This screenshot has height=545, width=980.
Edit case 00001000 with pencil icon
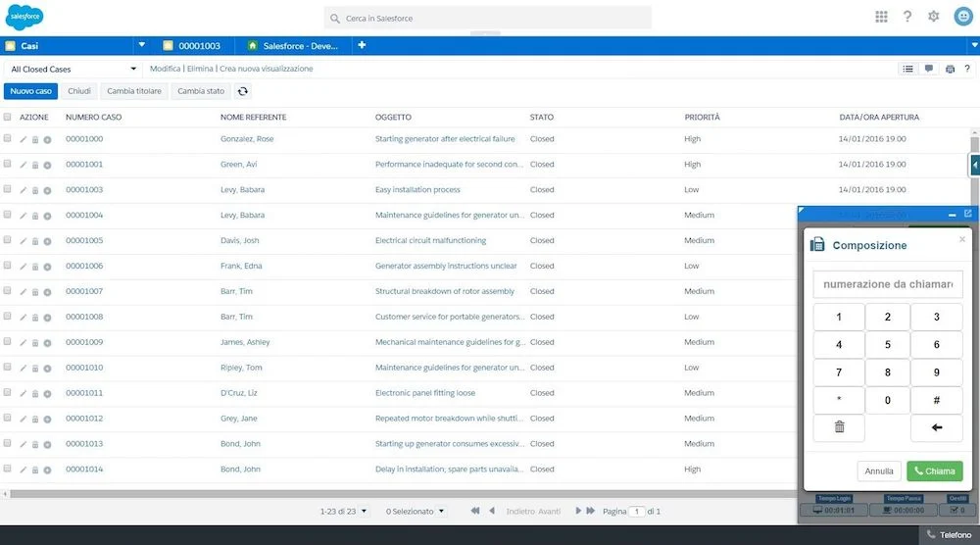click(24, 139)
